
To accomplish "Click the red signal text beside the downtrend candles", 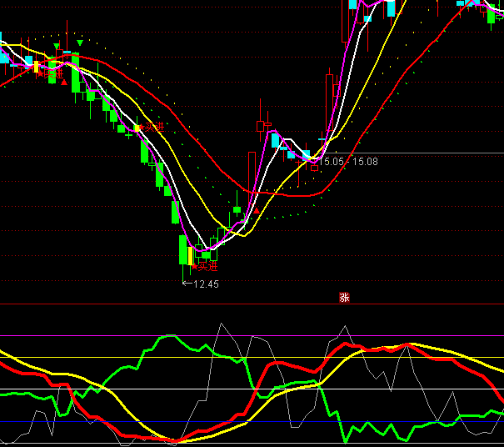I will point(150,127).
